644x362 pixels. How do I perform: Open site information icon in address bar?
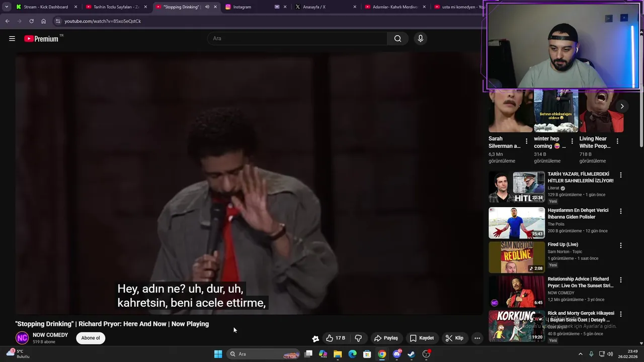pos(58,21)
